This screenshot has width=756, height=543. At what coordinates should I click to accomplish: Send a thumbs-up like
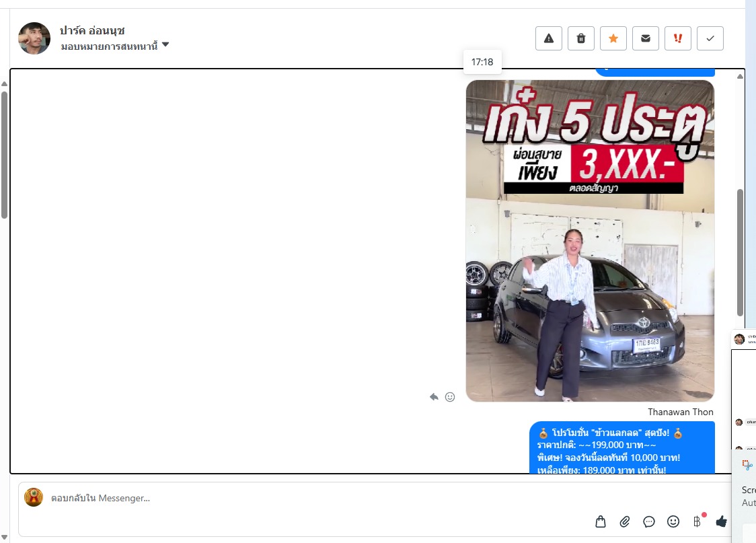(721, 521)
